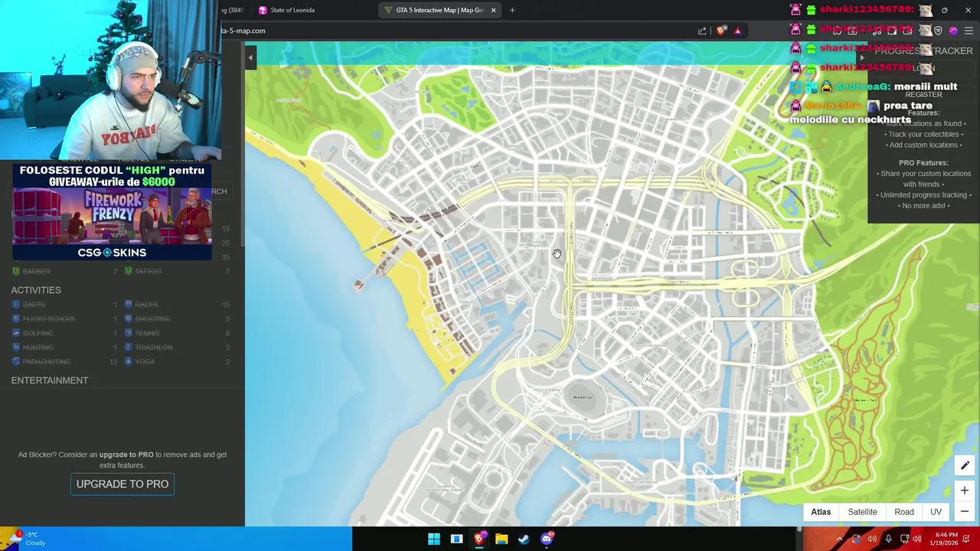Screen dimensions: 980x551
Task: Open the upgrade to PRO text link
Action: pos(126,455)
